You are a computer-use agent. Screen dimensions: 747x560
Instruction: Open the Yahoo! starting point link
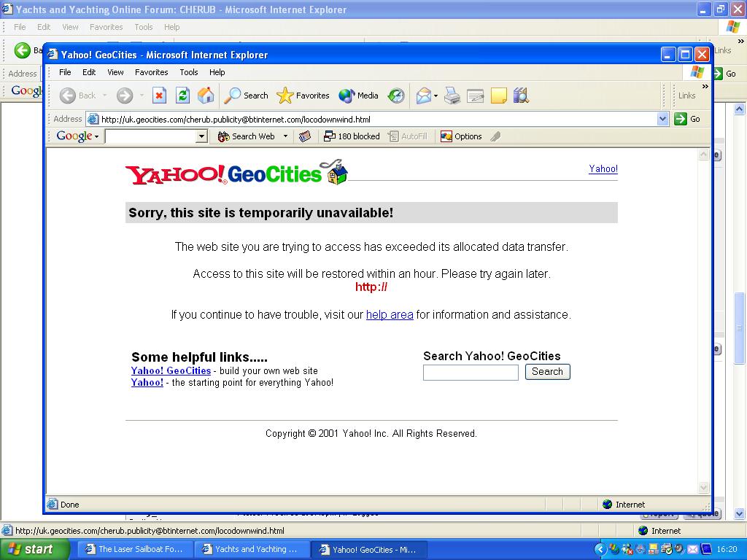coord(147,382)
